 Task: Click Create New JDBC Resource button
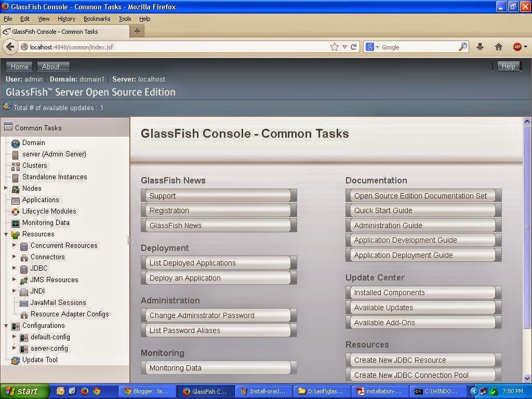(x=423, y=360)
